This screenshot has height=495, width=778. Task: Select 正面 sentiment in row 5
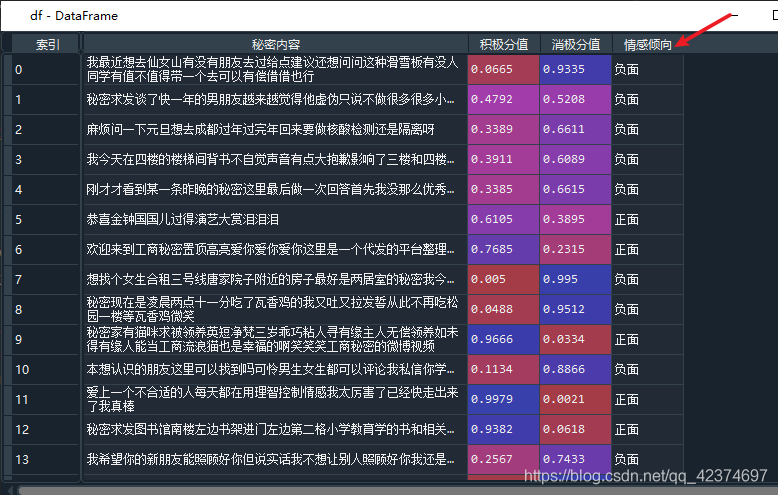(648, 219)
